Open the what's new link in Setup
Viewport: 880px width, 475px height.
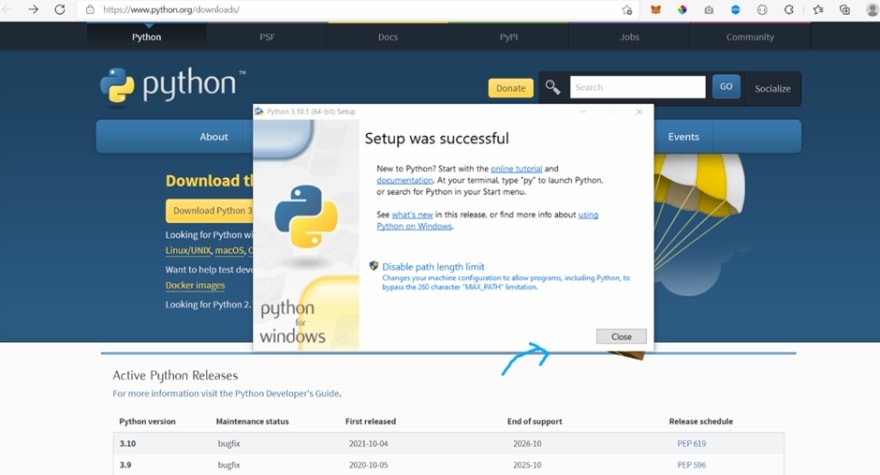pos(412,214)
